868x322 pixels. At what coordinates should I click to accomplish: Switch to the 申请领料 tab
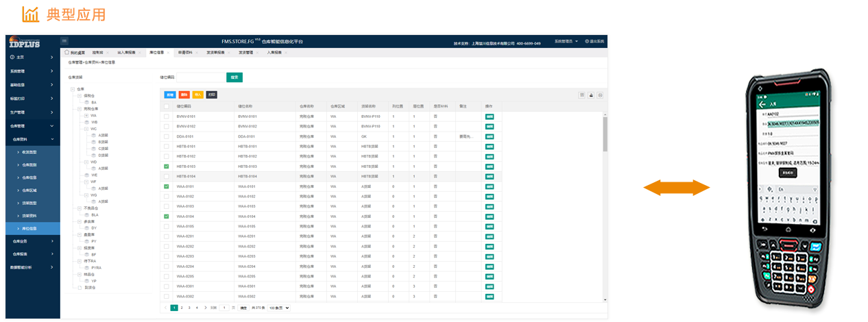click(186, 52)
